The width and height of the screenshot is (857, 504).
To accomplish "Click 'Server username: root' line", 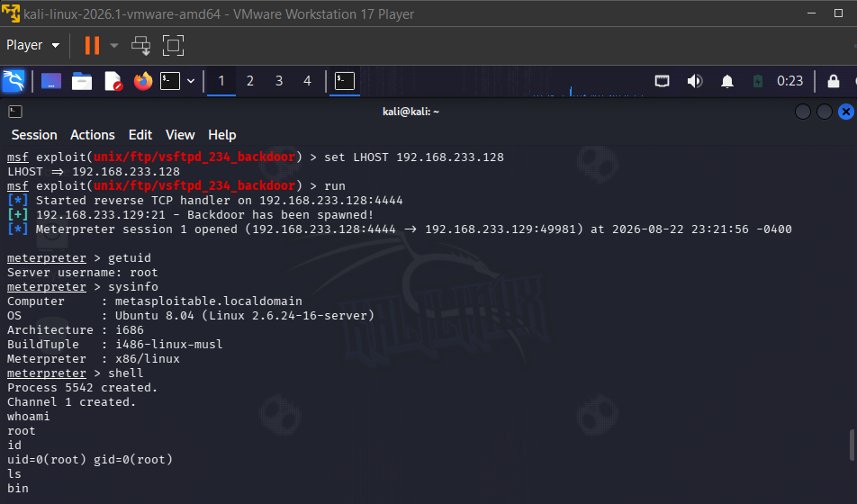I will coord(83,272).
